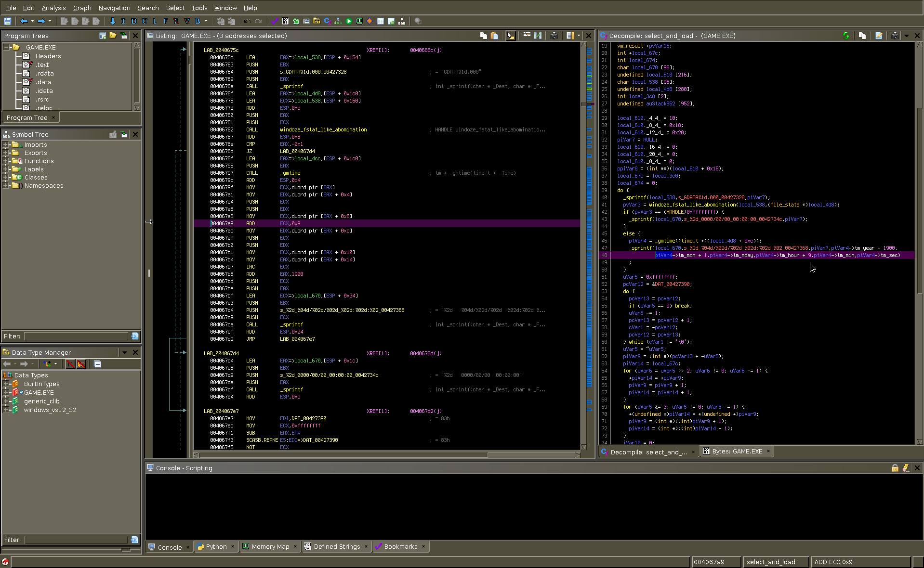Expand the Functions folder in Symbol Tree
The width and height of the screenshot is (924, 568).
[6, 161]
